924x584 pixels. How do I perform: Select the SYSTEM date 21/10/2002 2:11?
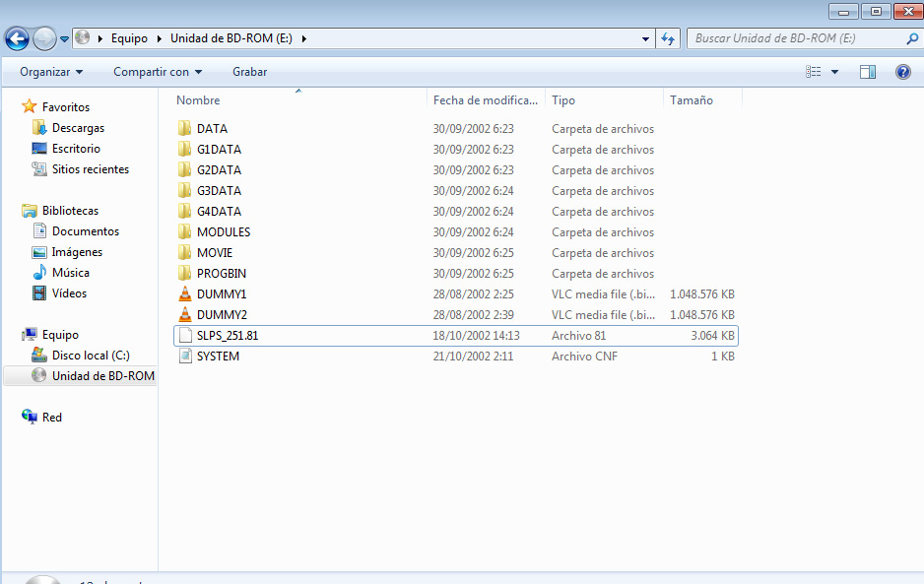pos(473,356)
